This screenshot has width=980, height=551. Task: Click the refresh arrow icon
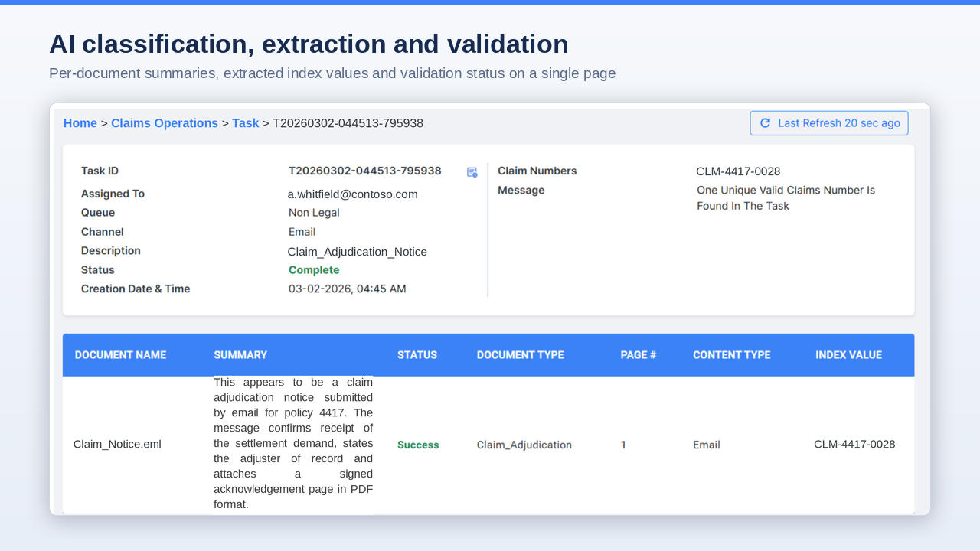[x=765, y=122]
